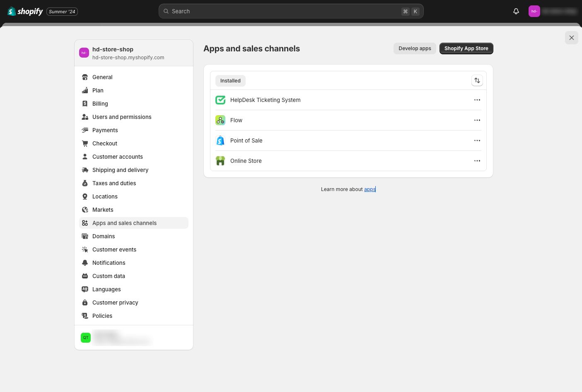Click the Shopify logo
582x392 pixels.
(x=25, y=11)
